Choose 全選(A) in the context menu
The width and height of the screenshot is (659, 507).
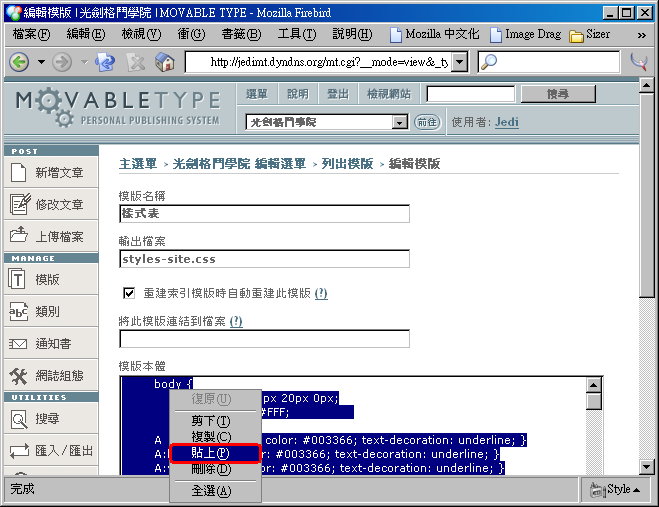pyautogui.click(x=216, y=491)
